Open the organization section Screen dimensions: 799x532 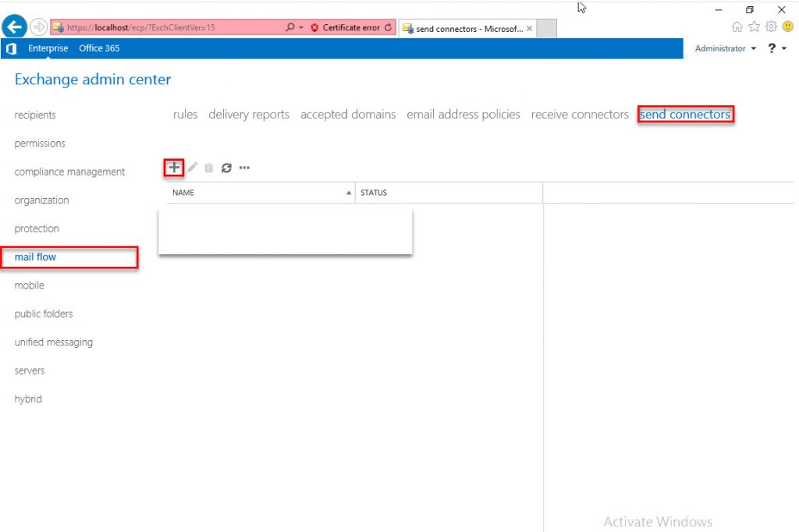pos(42,200)
